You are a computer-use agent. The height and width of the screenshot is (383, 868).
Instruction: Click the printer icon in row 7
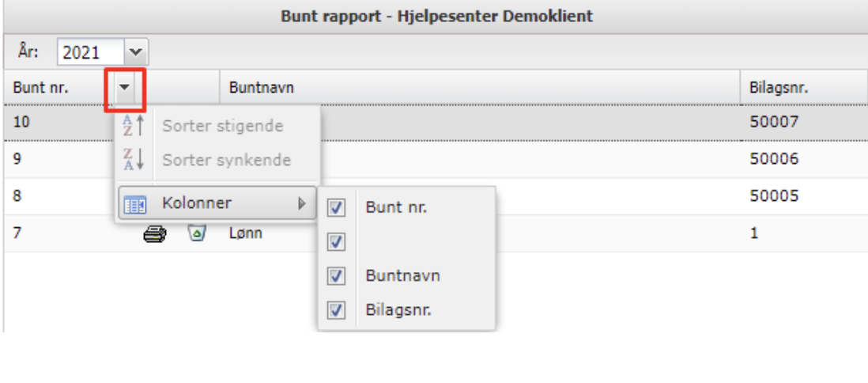pos(153,234)
